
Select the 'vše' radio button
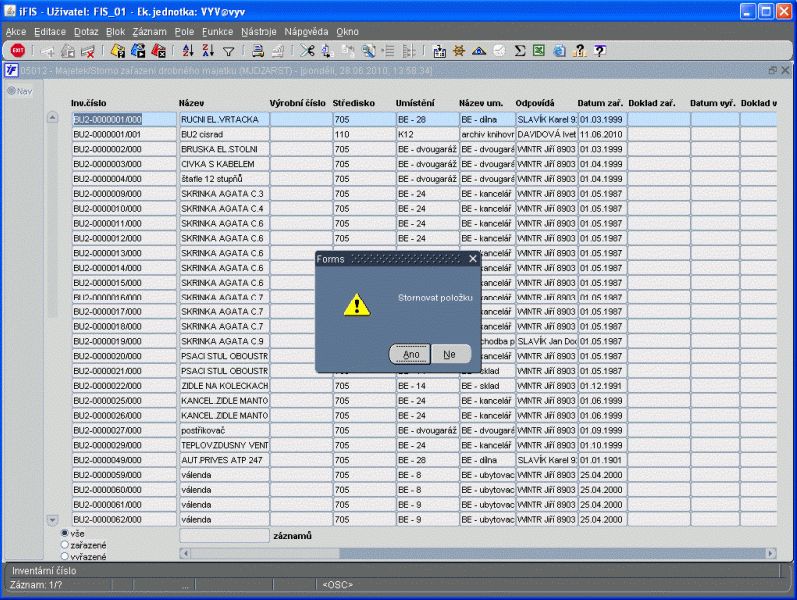[66, 533]
